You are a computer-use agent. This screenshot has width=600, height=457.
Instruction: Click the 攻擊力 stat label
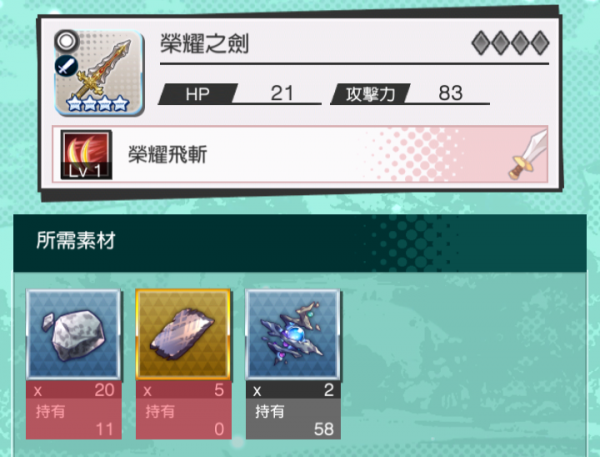point(370,94)
